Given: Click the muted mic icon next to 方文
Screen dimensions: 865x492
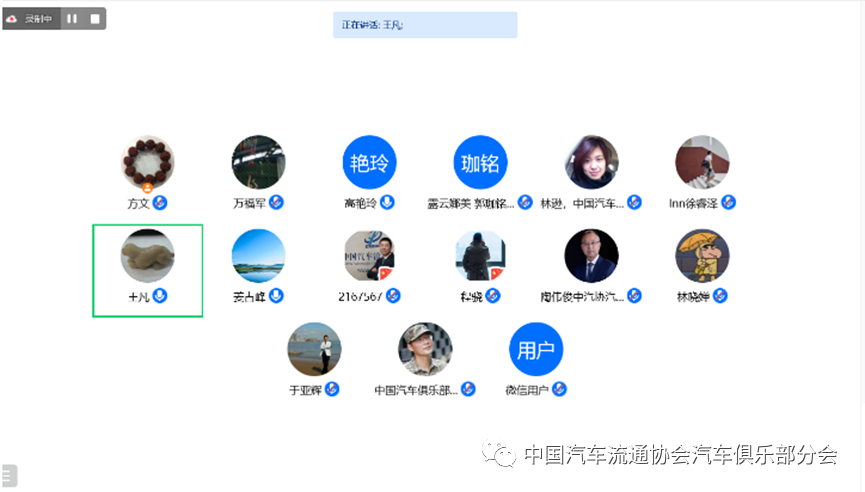Looking at the screenshot, I should (x=160, y=203).
